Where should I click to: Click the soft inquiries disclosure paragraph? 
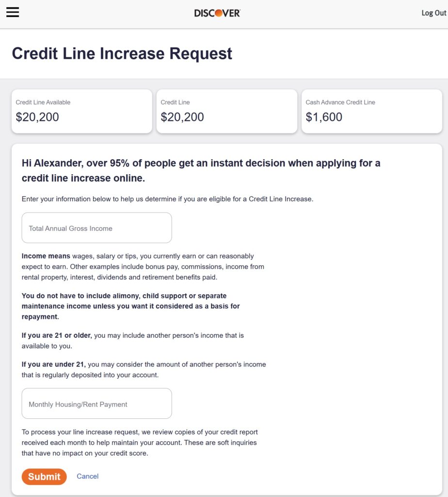tap(140, 443)
